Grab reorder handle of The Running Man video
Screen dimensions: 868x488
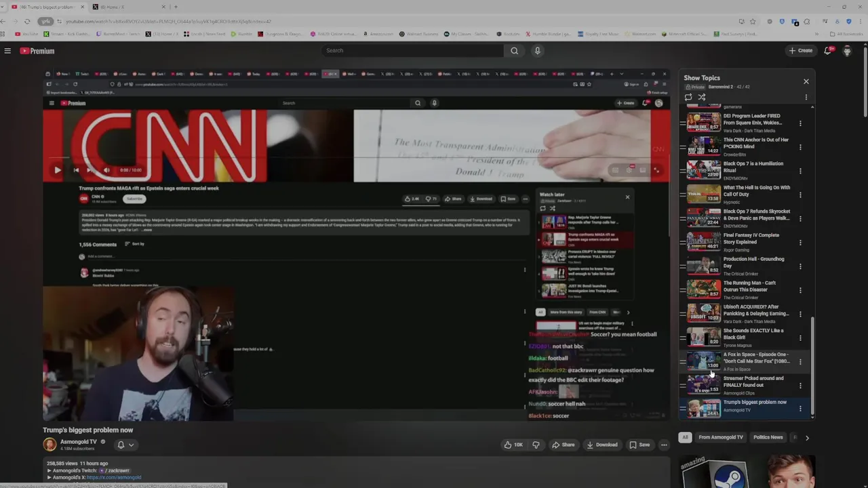pos(683,290)
